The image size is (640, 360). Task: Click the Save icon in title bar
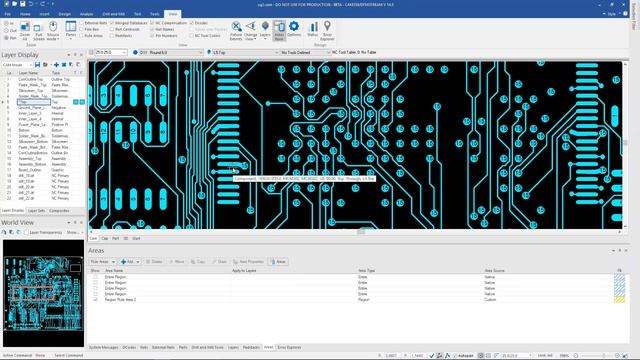[22, 4]
